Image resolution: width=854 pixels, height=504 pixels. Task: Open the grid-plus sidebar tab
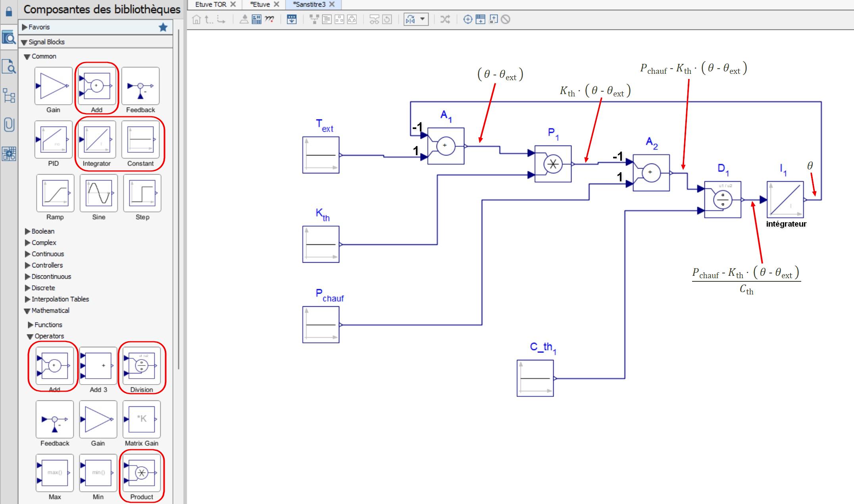[9, 154]
